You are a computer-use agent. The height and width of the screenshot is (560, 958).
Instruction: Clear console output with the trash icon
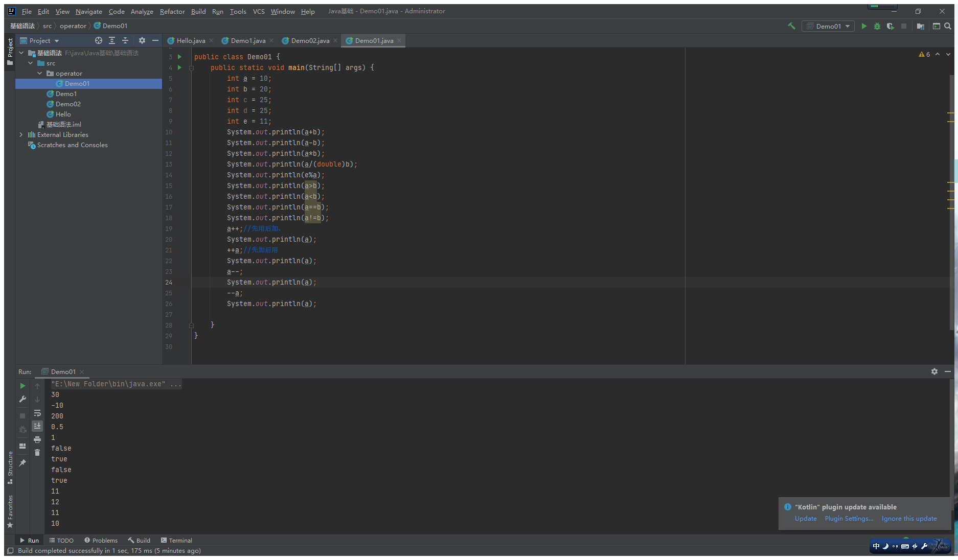37,453
